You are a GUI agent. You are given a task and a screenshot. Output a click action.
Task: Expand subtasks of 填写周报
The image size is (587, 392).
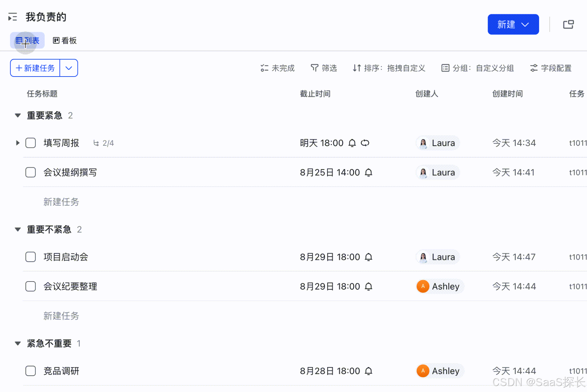coord(18,143)
